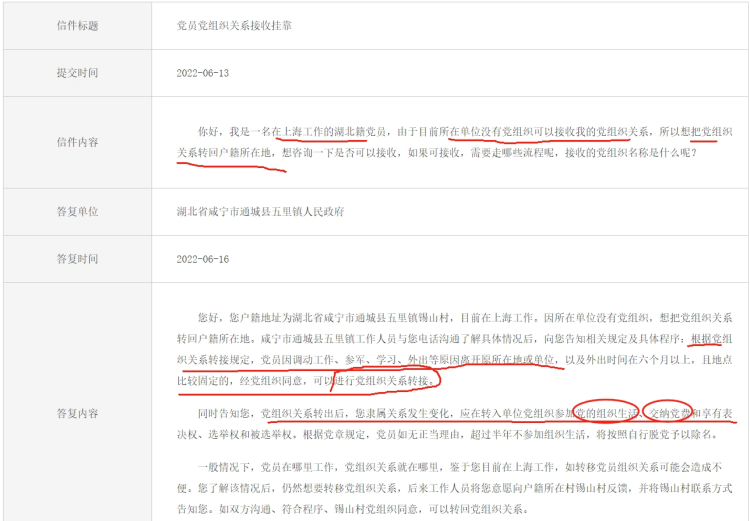Select 湖北省咸宁市通城县五里镇人民政府 text
This screenshot has height=521, width=750.
(x=260, y=211)
